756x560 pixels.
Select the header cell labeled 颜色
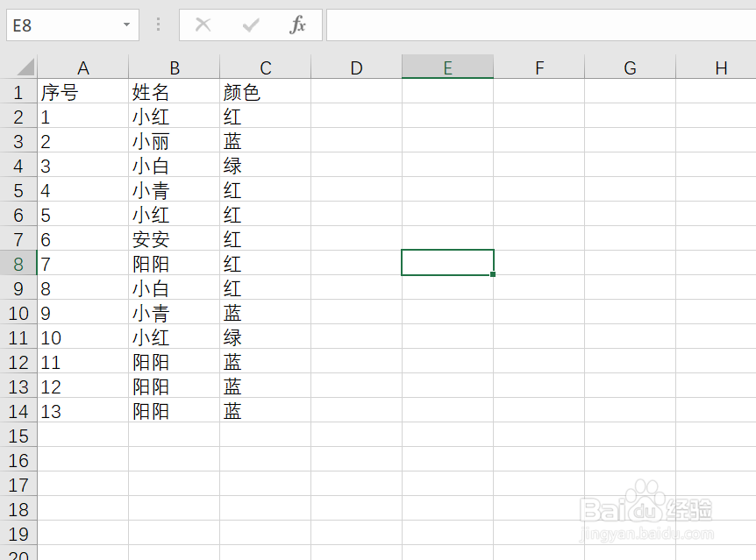pyautogui.click(x=265, y=92)
